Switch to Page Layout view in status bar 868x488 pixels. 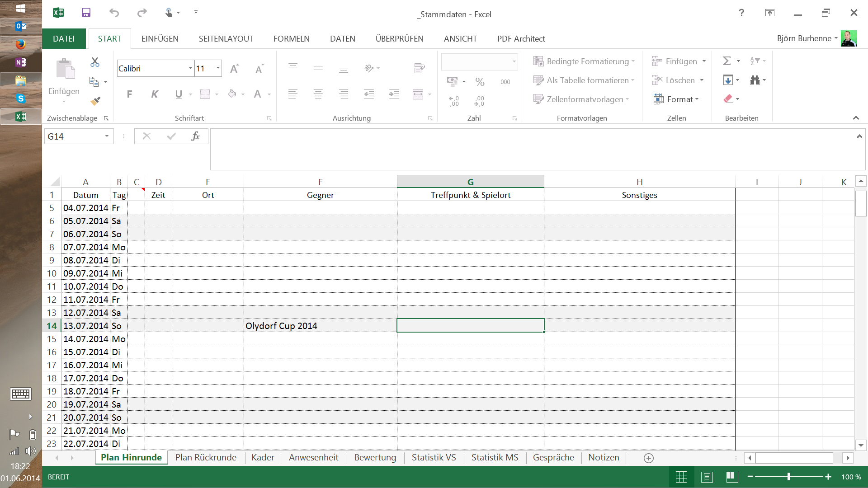pos(707,477)
